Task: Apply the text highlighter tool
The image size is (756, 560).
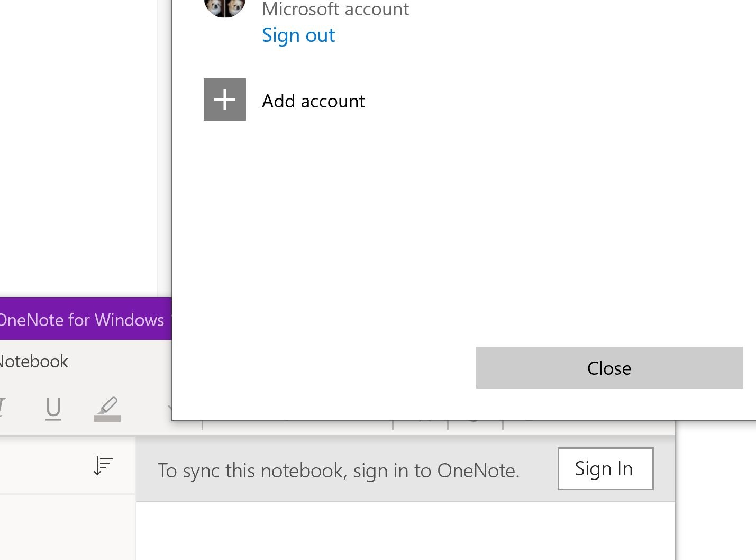Action: tap(107, 409)
